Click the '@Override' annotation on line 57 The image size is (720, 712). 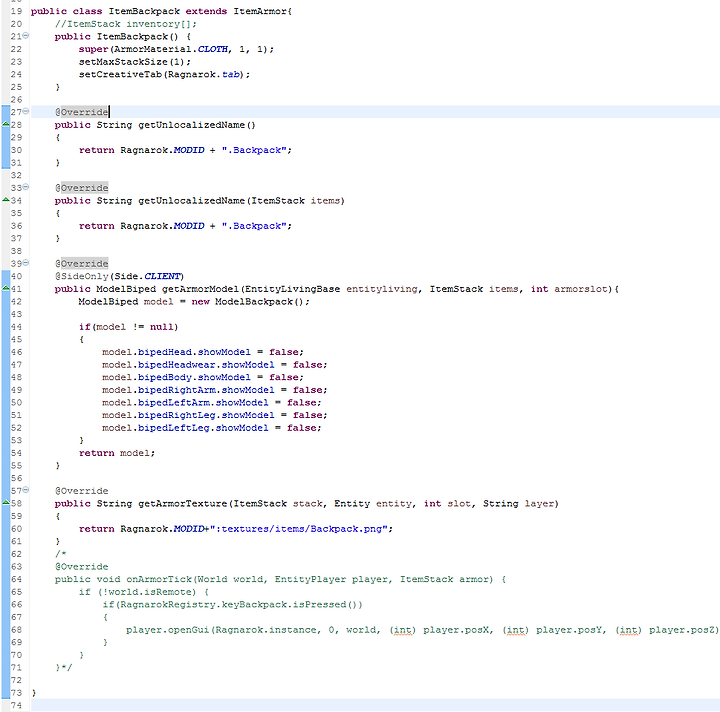click(x=82, y=491)
